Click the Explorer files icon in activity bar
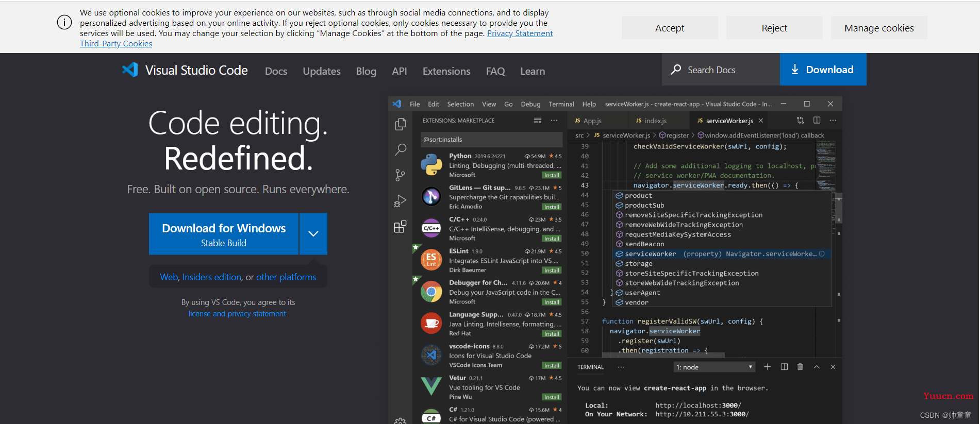This screenshot has width=980, height=424. coord(400,124)
